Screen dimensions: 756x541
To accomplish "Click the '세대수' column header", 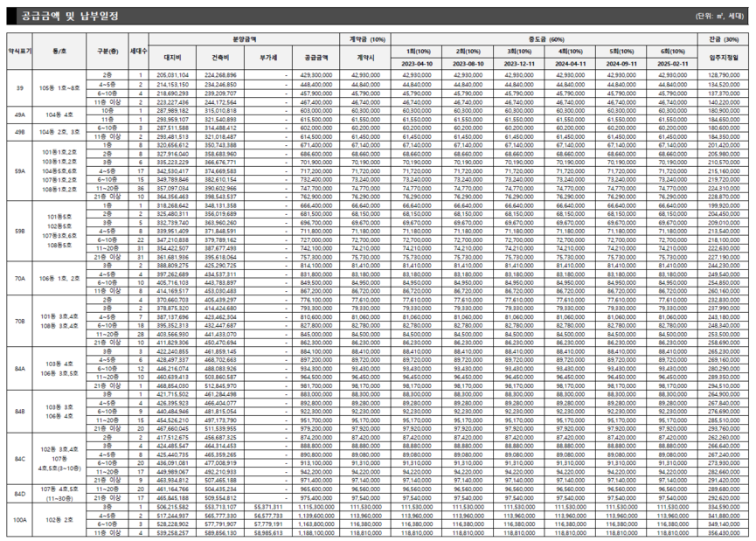I will click(x=138, y=51).
